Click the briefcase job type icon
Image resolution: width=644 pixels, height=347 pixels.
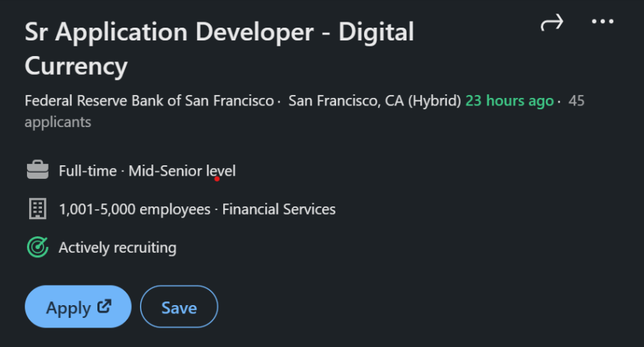pyautogui.click(x=37, y=171)
